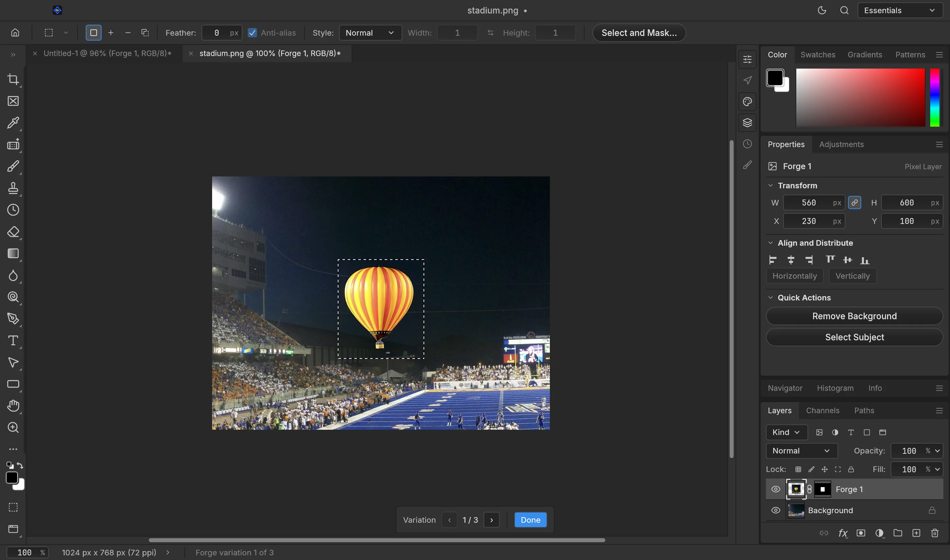Click the Remove Background button
Viewport: 950px width, 560px height.
(x=854, y=316)
